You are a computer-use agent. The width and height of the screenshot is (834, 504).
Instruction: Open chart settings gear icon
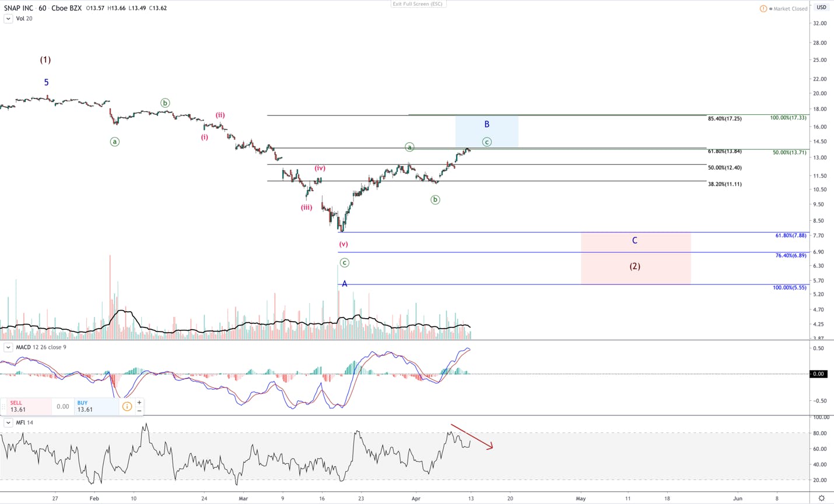(x=821, y=498)
